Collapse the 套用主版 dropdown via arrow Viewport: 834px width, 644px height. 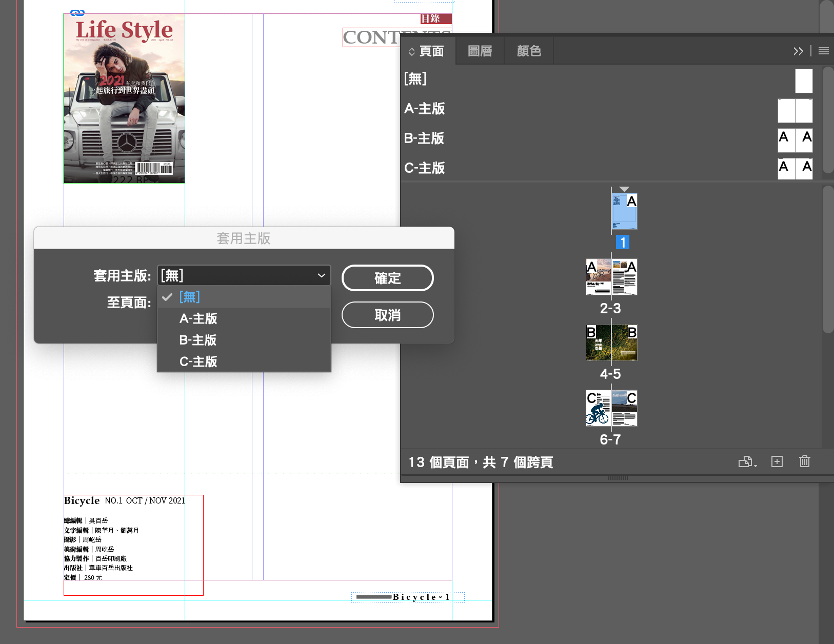click(x=321, y=275)
